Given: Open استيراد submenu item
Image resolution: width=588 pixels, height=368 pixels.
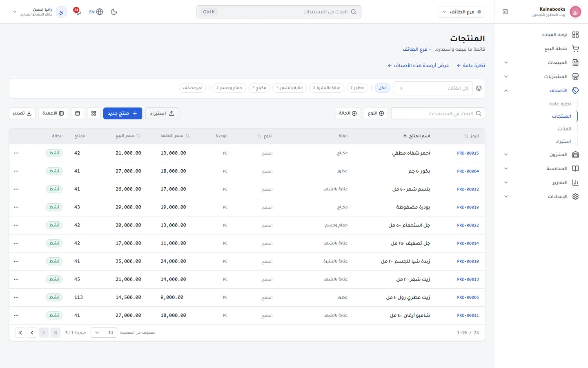Looking at the screenshot, I should [563, 141].
